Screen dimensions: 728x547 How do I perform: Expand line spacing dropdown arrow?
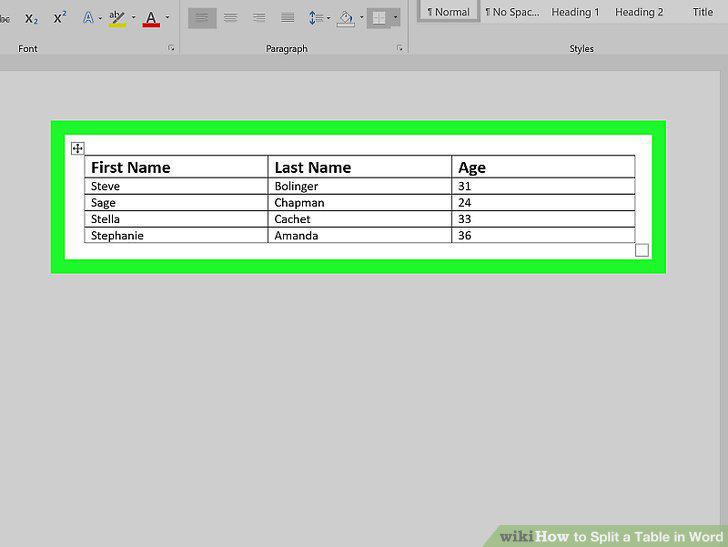(329, 18)
